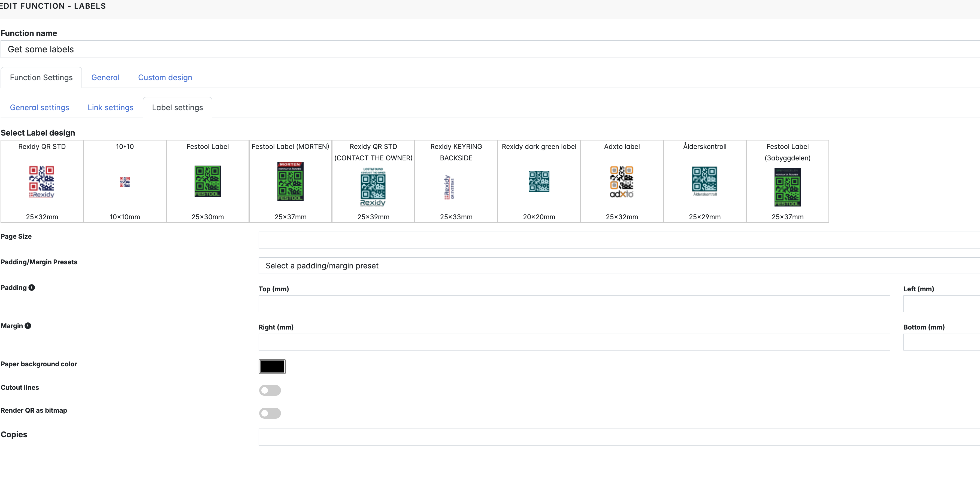Select the Festool Label (MORTEN) design
The height and width of the screenshot is (485, 980).
pos(290,181)
